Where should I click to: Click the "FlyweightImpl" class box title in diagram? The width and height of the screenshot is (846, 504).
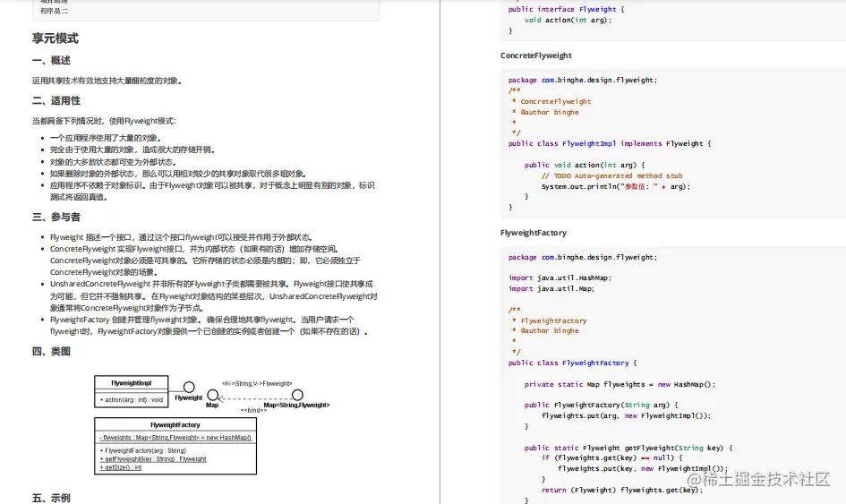pos(131,383)
